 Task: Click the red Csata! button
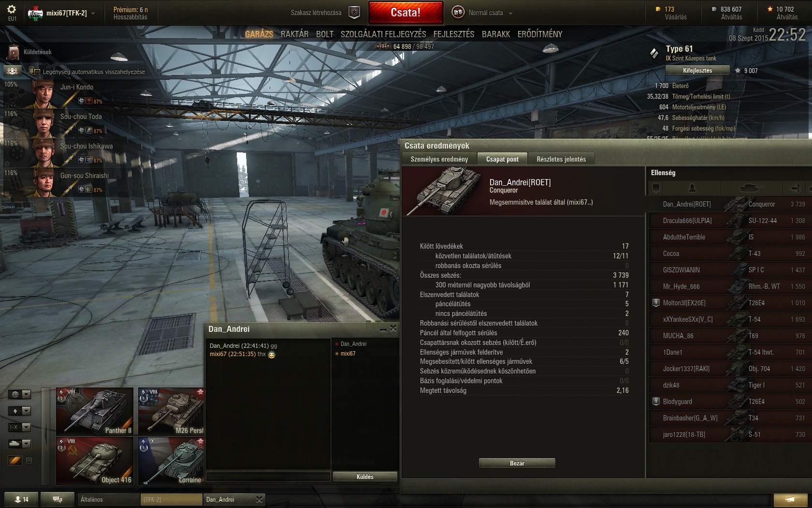pos(406,13)
